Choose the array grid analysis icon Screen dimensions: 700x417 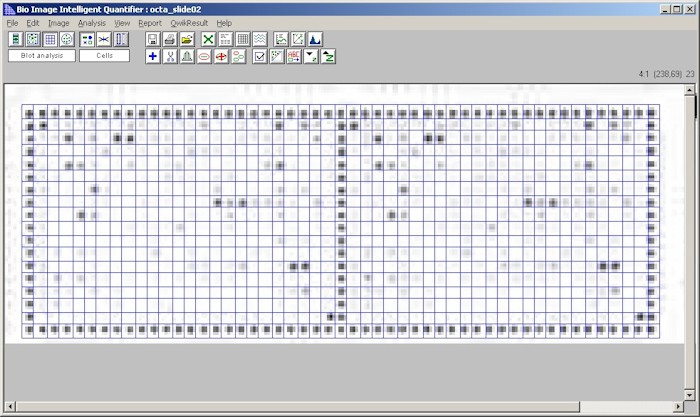tap(50, 39)
